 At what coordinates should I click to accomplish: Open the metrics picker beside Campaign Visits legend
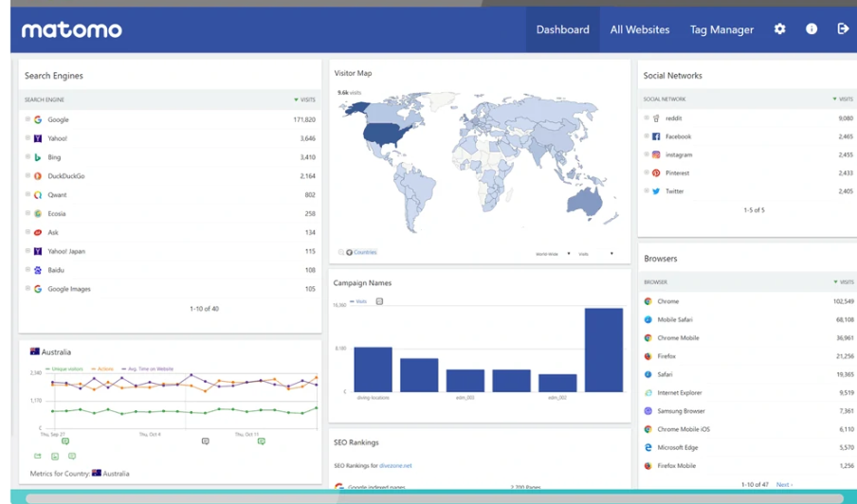(x=379, y=301)
